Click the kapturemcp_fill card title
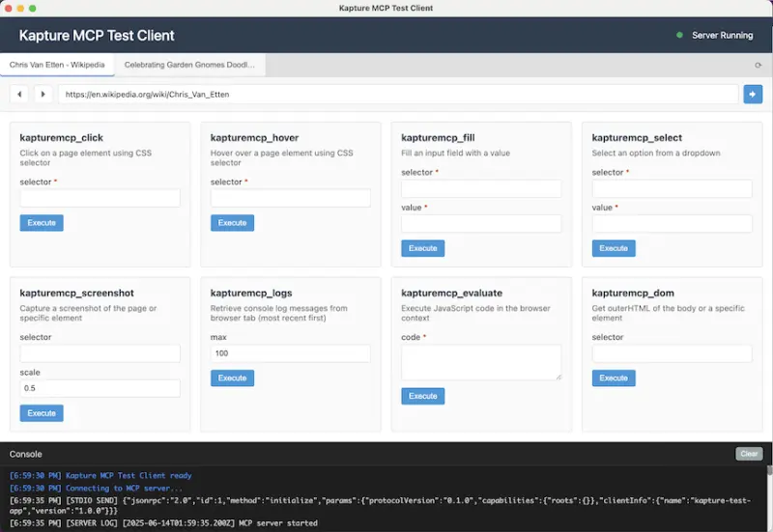 438,137
